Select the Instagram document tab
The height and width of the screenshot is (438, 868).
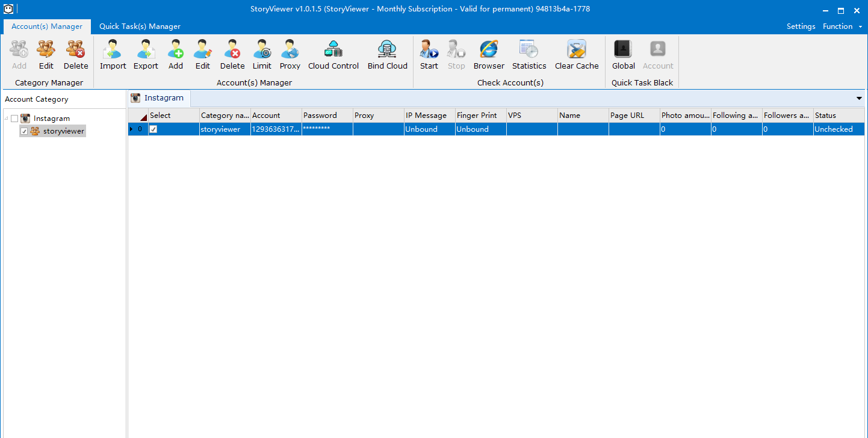pyautogui.click(x=159, y=98)
